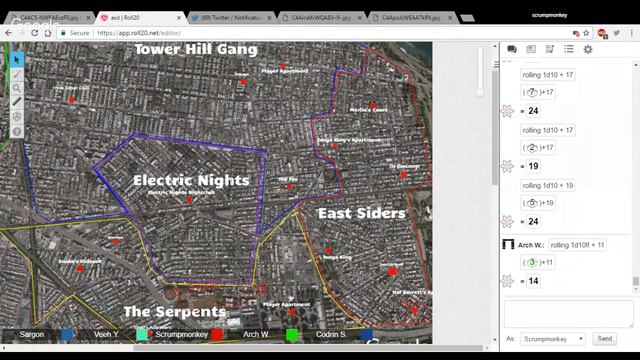Select the Merlin's Court red marker
Image resolution: width=640 pixels, height=360 pixels.
[x=373, y=106]
